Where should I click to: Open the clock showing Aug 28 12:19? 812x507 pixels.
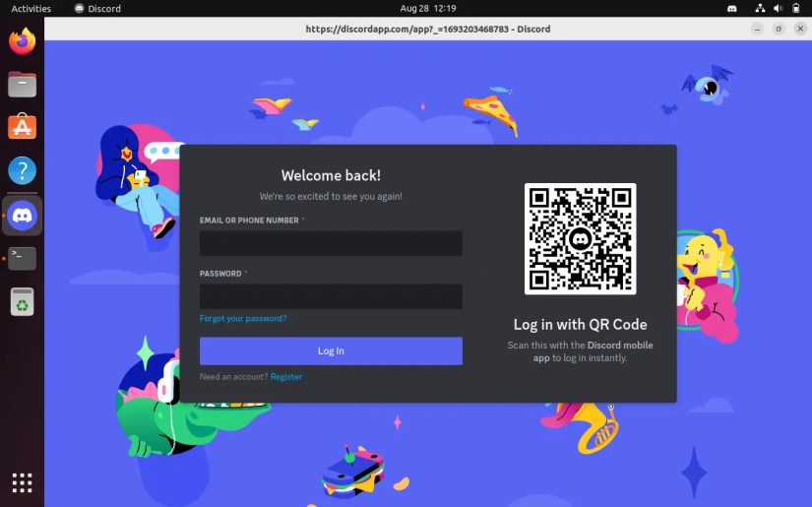click(x=428, y=8)
